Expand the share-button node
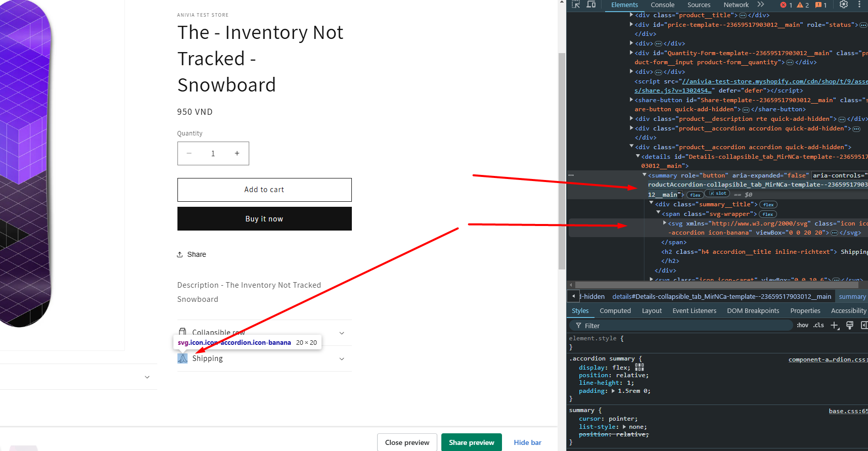This screenshot has width=868, height=451. point(631,100)
